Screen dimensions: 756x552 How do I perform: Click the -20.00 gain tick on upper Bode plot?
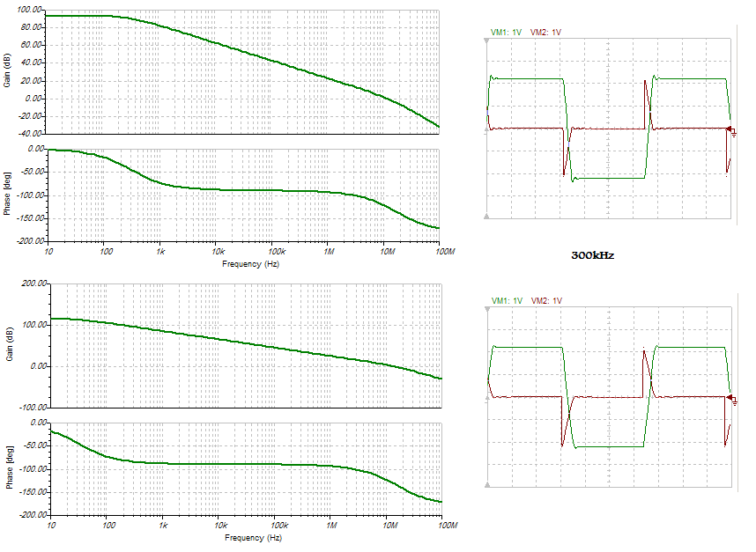(x=30, y=116)
